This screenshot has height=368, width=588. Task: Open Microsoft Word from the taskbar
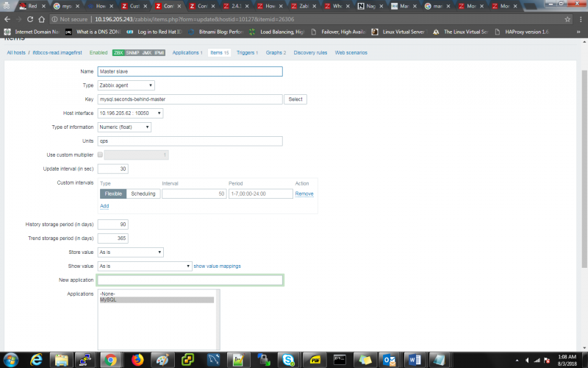[x=415, y=360]
